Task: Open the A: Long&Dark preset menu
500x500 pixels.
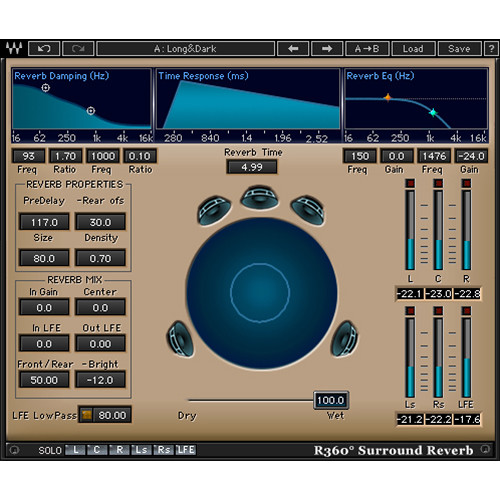Action: 186,49
